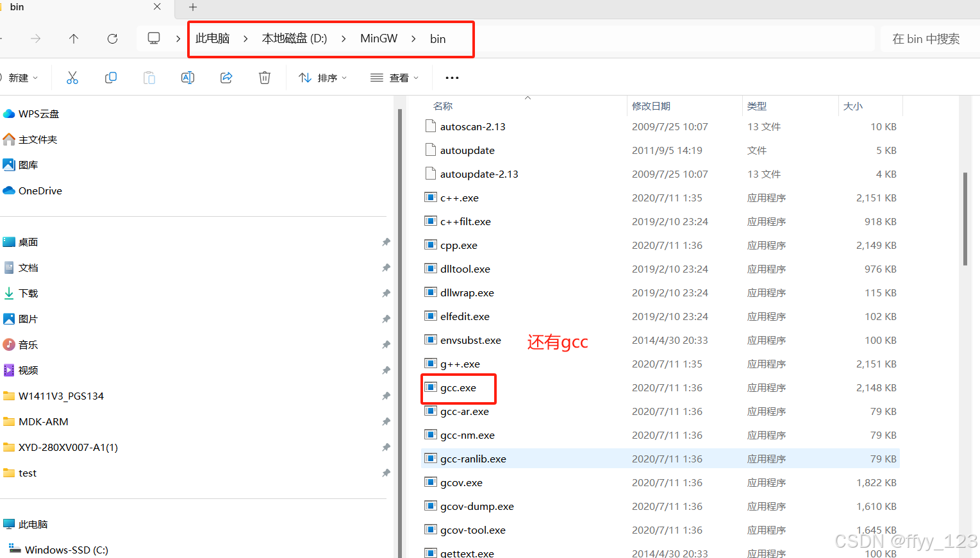Screen dimensions: 980x558
Task: Click the Copy icon in toolbar
Action: (111, 78)
